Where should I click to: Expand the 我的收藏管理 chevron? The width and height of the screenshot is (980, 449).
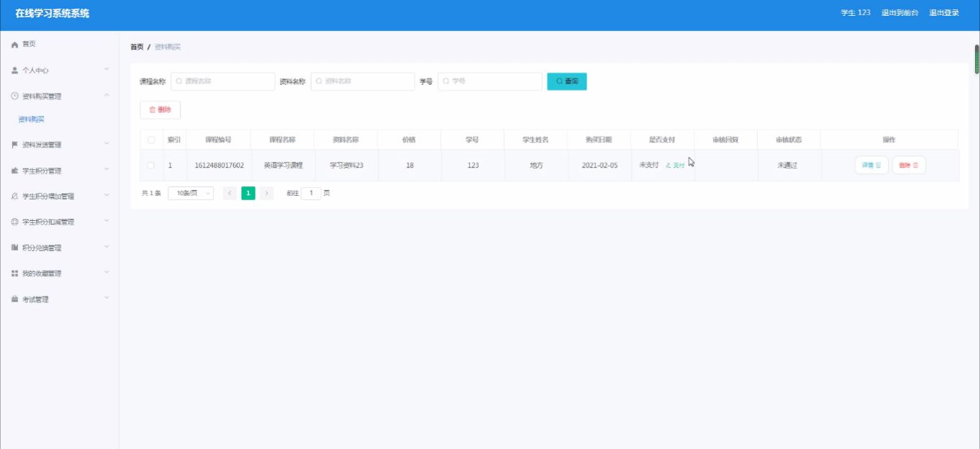pyautogui.click(x=106, y=273)
